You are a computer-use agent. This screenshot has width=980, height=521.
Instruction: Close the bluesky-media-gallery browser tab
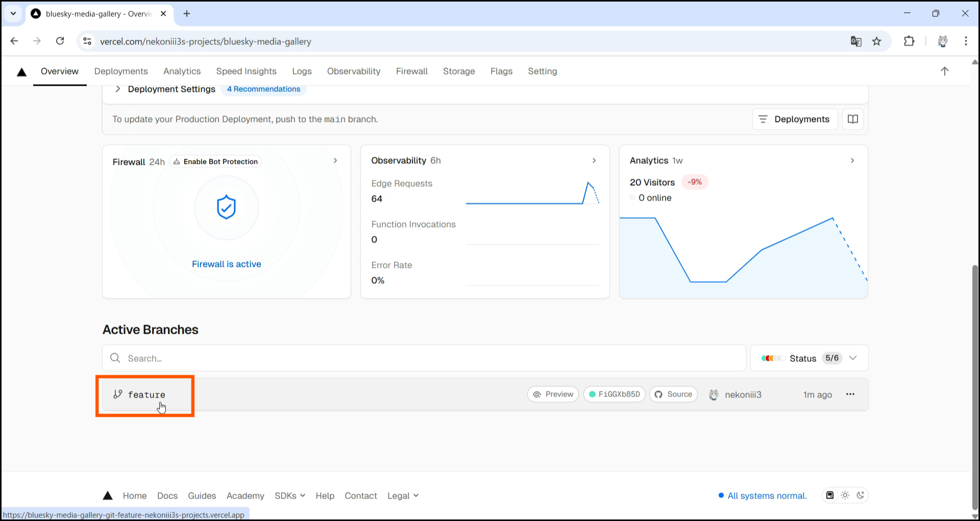click(x=163, y=14)
